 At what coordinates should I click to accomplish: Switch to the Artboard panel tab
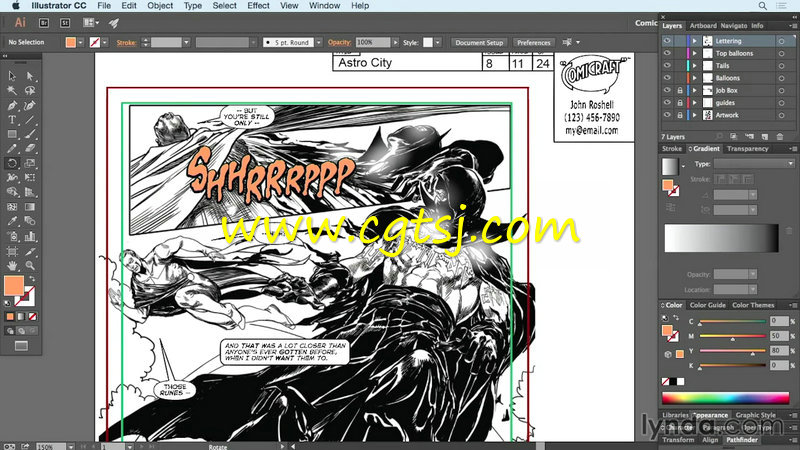click(x=703, y=26)
